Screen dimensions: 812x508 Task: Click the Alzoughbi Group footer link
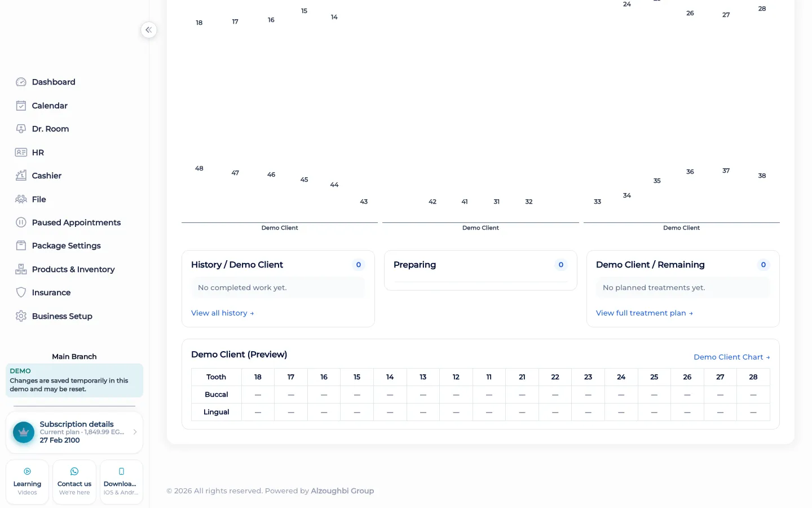click(342, 491)
